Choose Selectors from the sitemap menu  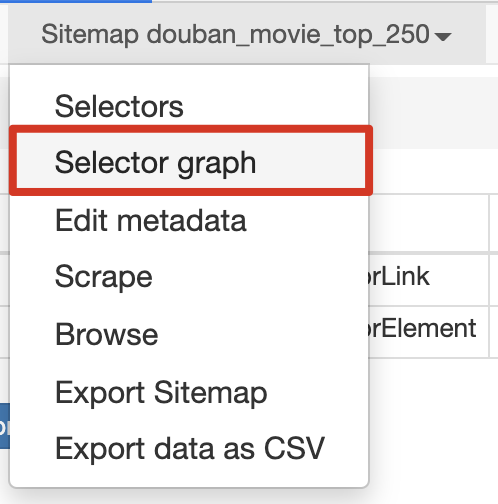[x=119, y=106]
